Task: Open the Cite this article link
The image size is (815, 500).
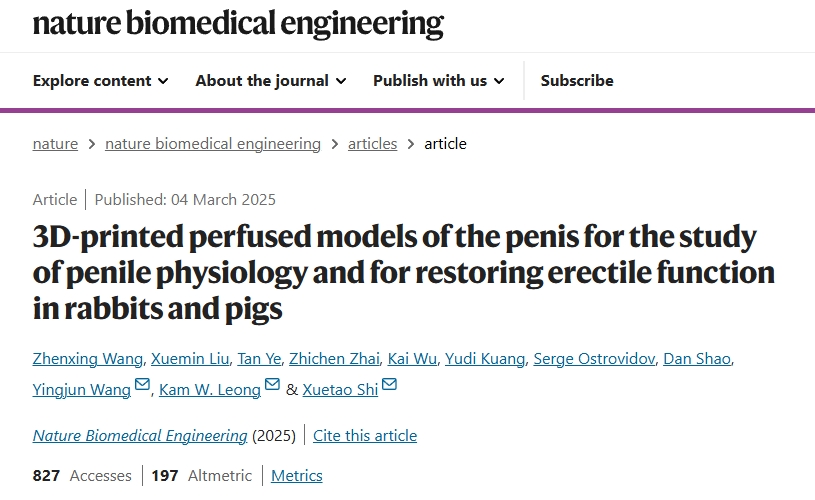Action: [365, 435]
